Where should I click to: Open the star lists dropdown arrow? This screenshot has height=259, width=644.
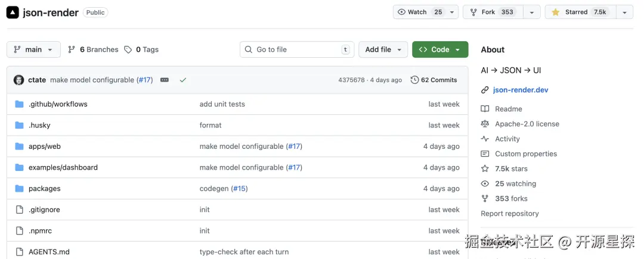point(624,12)
